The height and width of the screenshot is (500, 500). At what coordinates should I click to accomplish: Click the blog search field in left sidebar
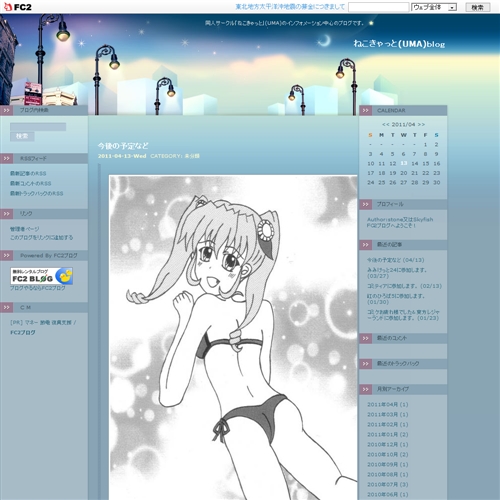click(38, 127)
